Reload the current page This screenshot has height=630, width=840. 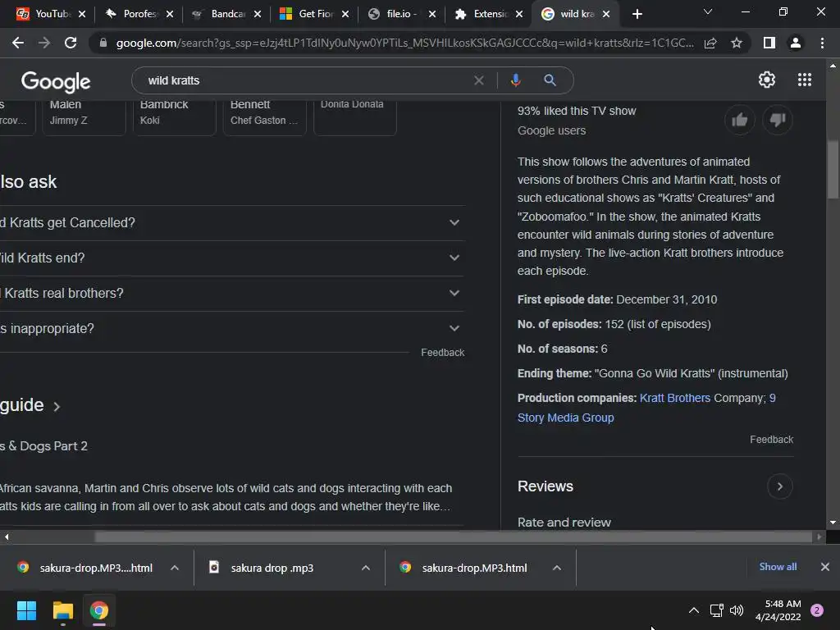(71, 43)
